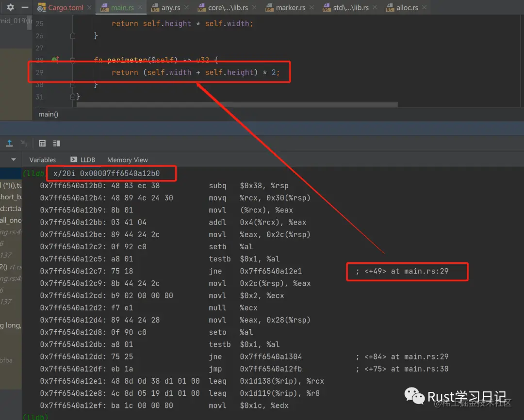
Task: Close the main.rs tab
Action: (x=140, y=7)
